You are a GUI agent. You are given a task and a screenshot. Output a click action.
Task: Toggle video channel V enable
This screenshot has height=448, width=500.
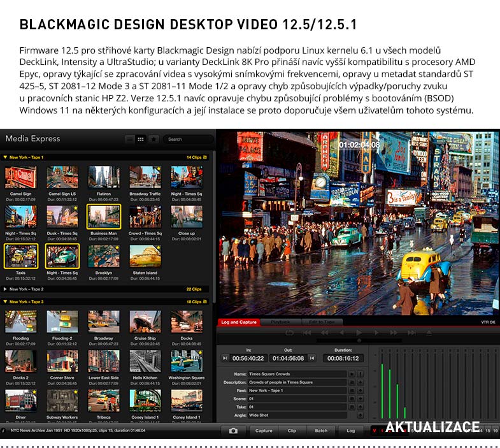(x=375, y=431)
